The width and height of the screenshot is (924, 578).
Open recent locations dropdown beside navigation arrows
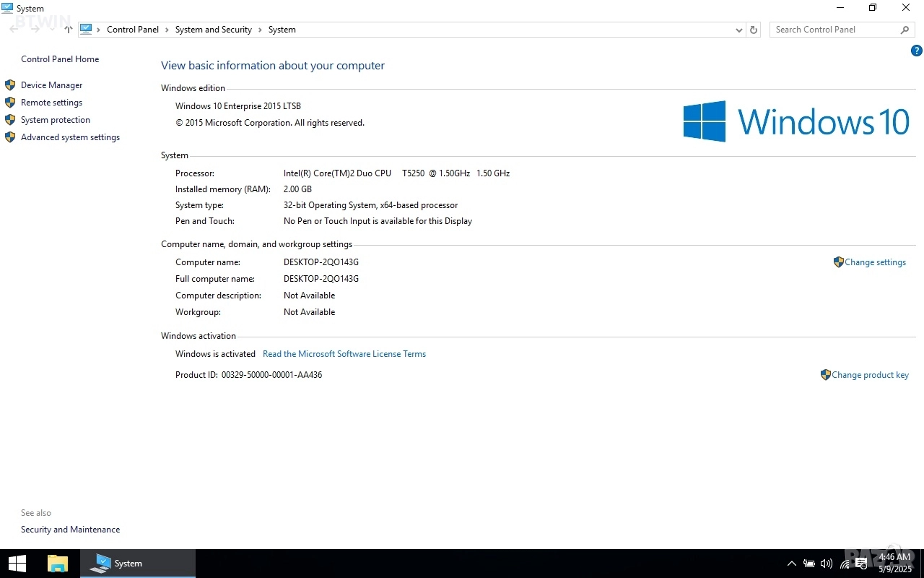[53, 30]
